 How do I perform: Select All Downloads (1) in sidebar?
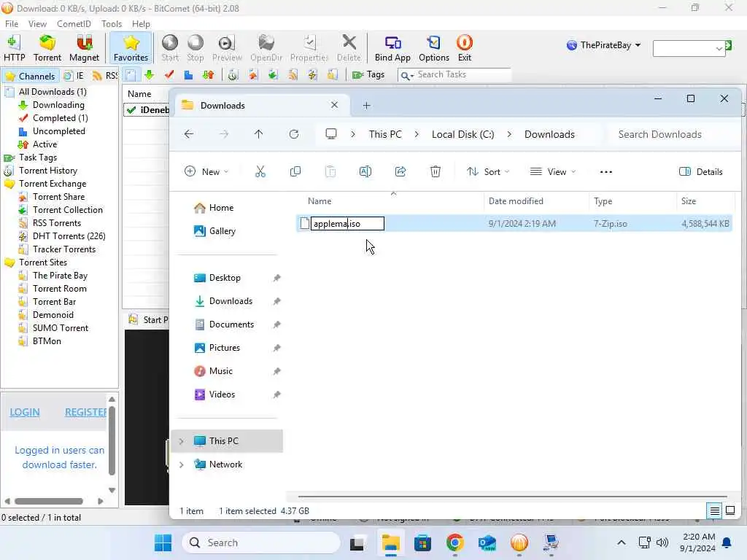click(53, 92)
